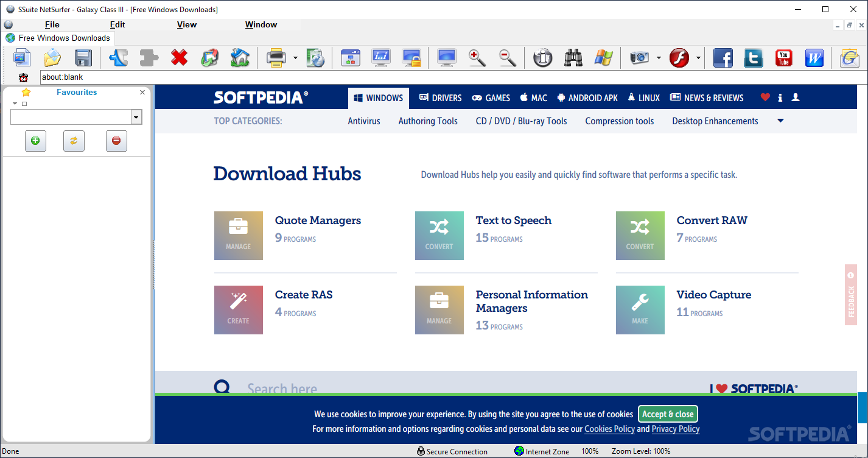868x458 pixels.
Task: Open the Text to Speech hub thumbnail
Action: [x=439, y=236]
